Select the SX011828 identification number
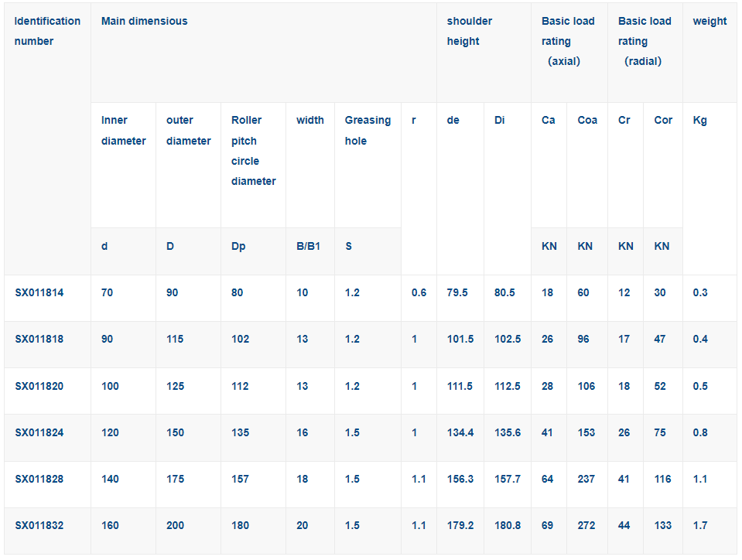This screenshot has height=560, width=742. tap(39, 479)
